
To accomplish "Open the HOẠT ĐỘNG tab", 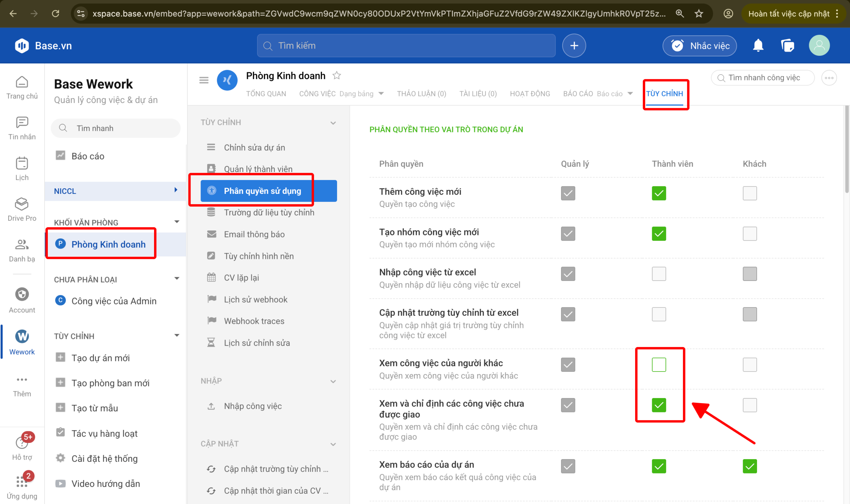I will coord(530,94).
